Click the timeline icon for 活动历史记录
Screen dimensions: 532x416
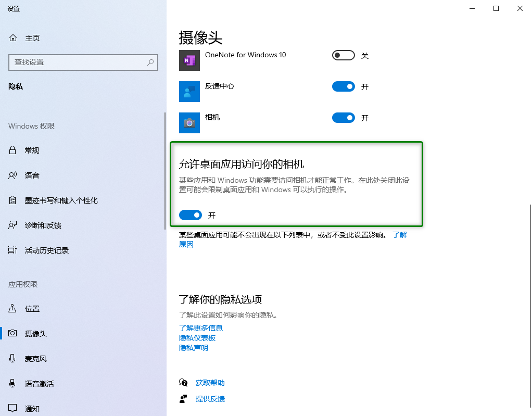coord(12,250)
